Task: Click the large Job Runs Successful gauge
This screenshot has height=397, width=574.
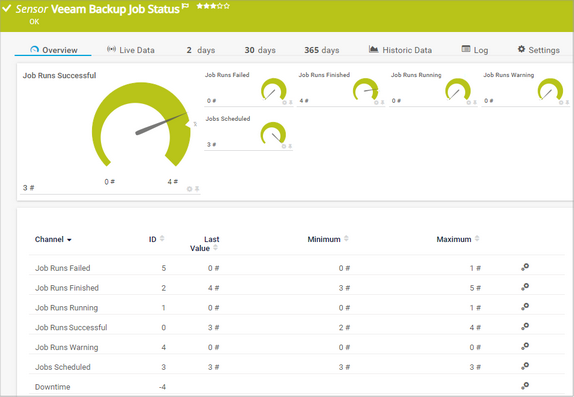Action: [141, 124]
